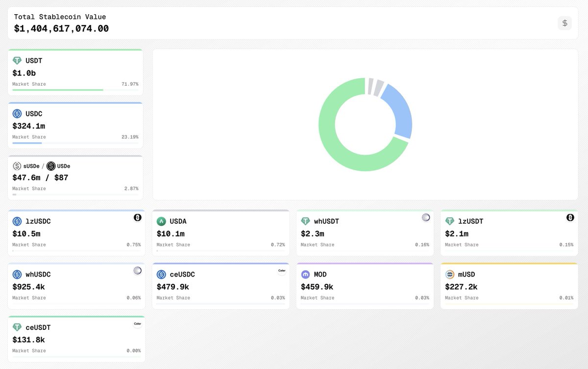The height and width of the screenshot is (369, 588).
Task: Click the ceUSDC coin logo
Action: (x=161, y=275)
